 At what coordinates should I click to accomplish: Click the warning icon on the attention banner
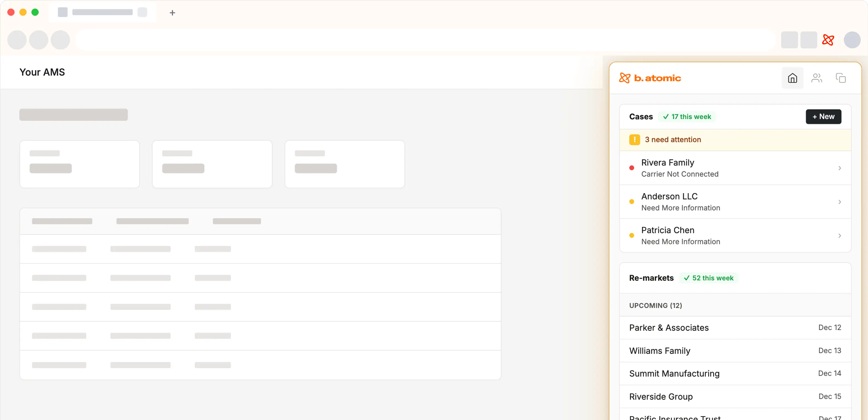(635, 139)
